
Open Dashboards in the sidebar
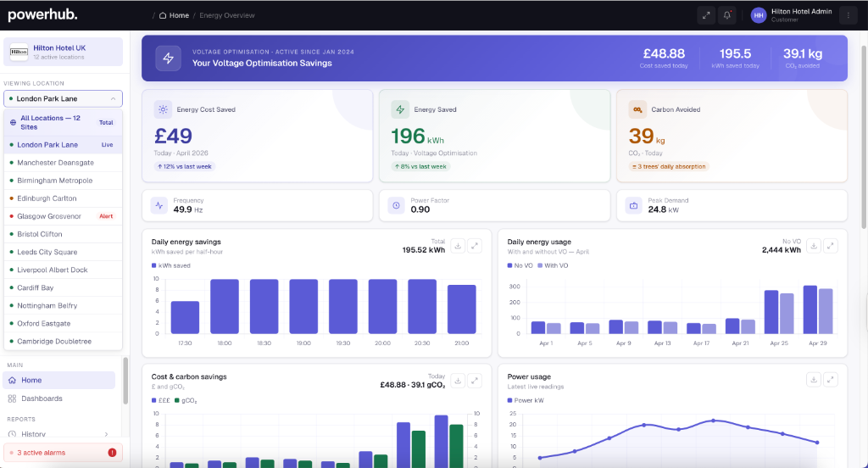coord(59,398)
